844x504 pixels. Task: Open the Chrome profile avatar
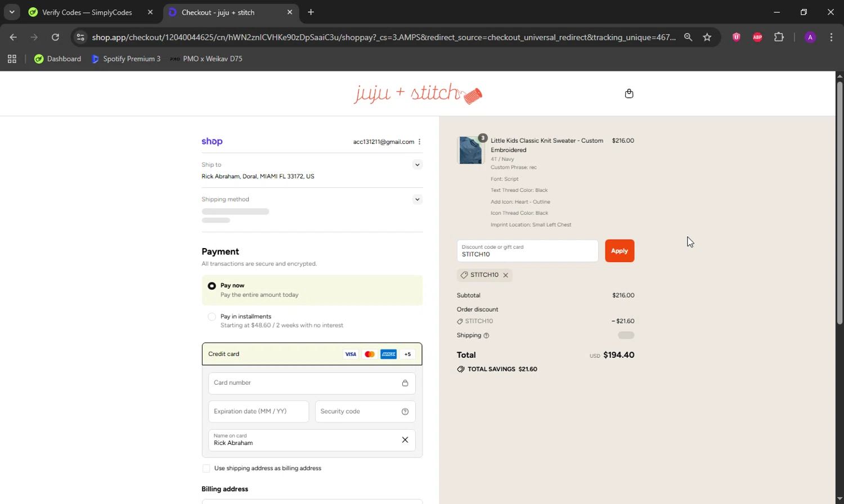[810, 37]
